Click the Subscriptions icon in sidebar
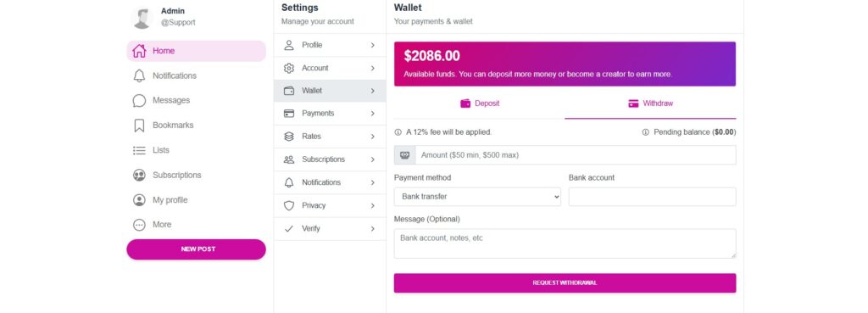Viewport: 868px width, 313px height. click(x=139, y=175)
